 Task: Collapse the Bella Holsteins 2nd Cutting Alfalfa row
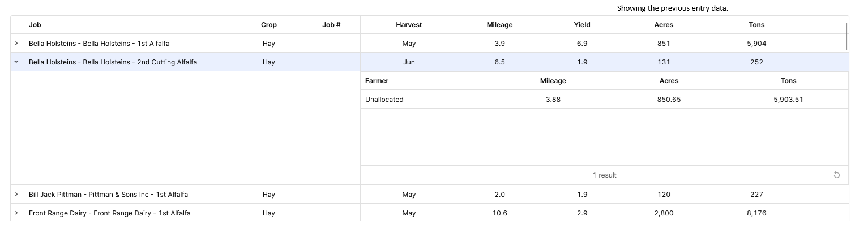(x=16, y=62)
